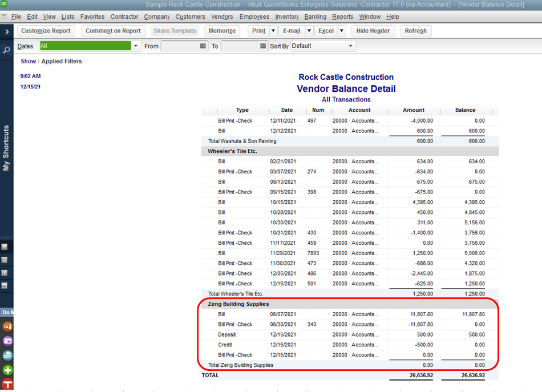Screen dimensions: 542x392
Task: Click the small window icon left of File menu
Action: [4, 16]
